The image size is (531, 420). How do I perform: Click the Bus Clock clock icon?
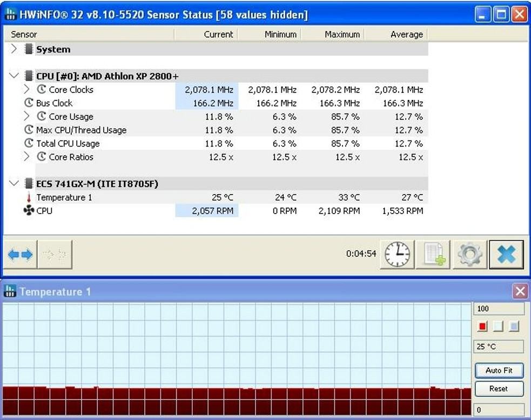[29, 103]
